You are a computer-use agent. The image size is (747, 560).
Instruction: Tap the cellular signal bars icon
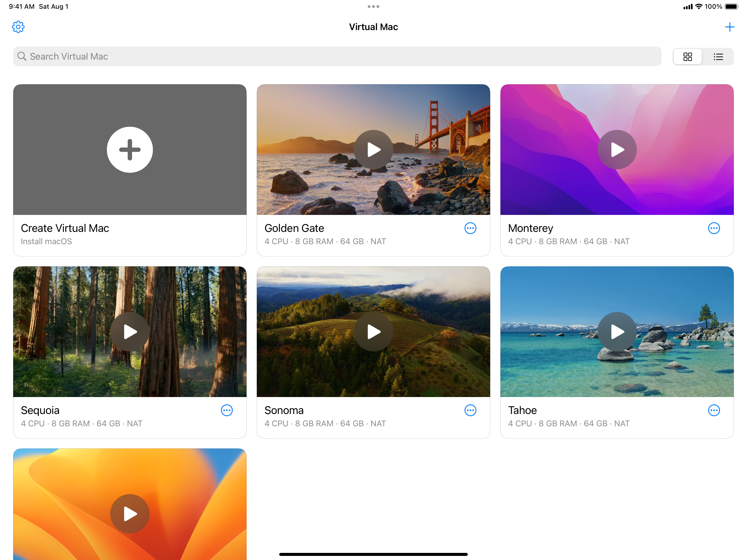pyautogui.click(x=688, y=7)
